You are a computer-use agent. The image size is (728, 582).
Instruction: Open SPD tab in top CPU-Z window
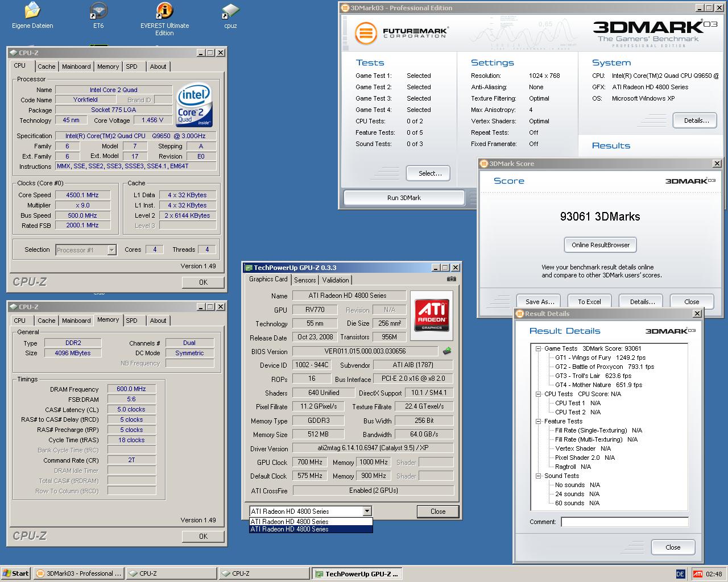pyautogui.click(x=132, y=66)
